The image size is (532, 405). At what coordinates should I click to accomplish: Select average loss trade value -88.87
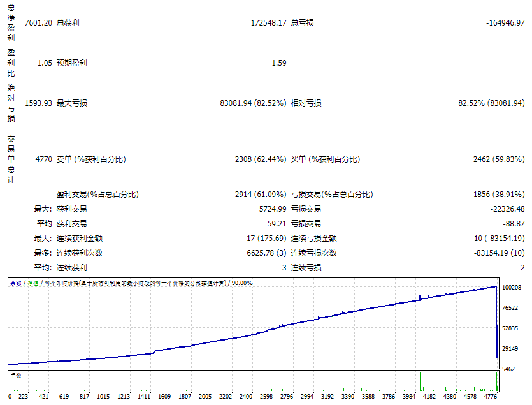(514, 224)
